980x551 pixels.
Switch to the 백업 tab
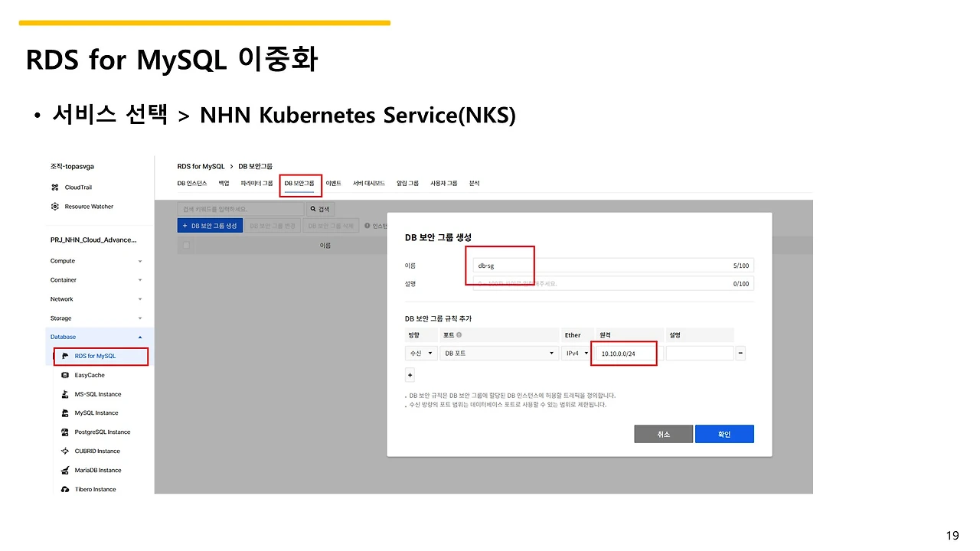[224, 184]
